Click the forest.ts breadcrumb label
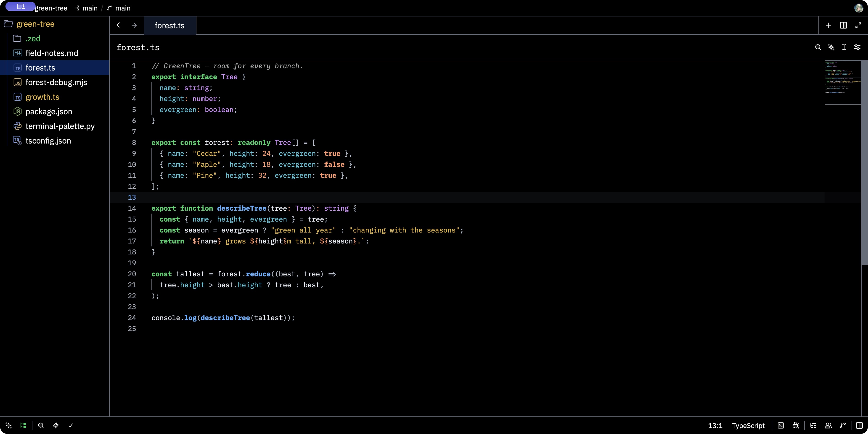Viewport: 868px width, 434px height. pyautogui.click(x=138, y=47)
